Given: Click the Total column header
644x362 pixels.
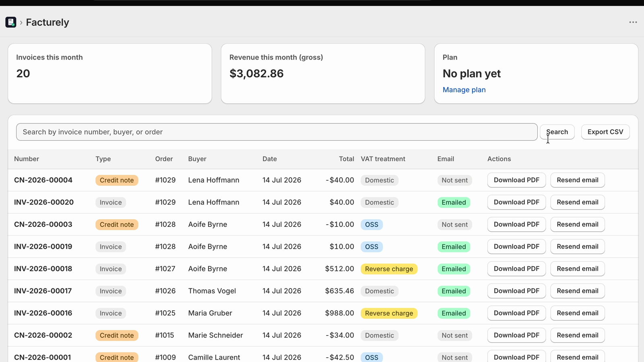Looking at the screenshot, I should [346, 159].
